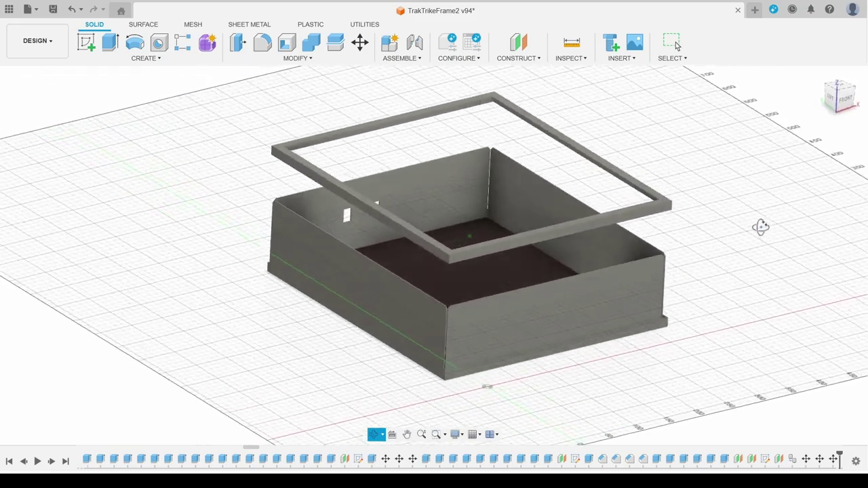Viewport: 868px width, 488px height.
Task: Launch the Move/Copy tool
Action: [360, 43]
